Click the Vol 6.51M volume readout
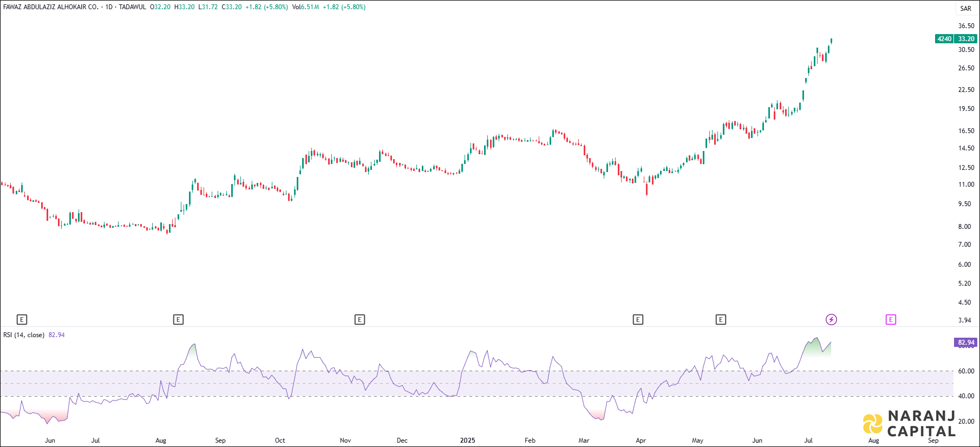The width and height of the screenshot is (980, 447). (x=305, y=7)
